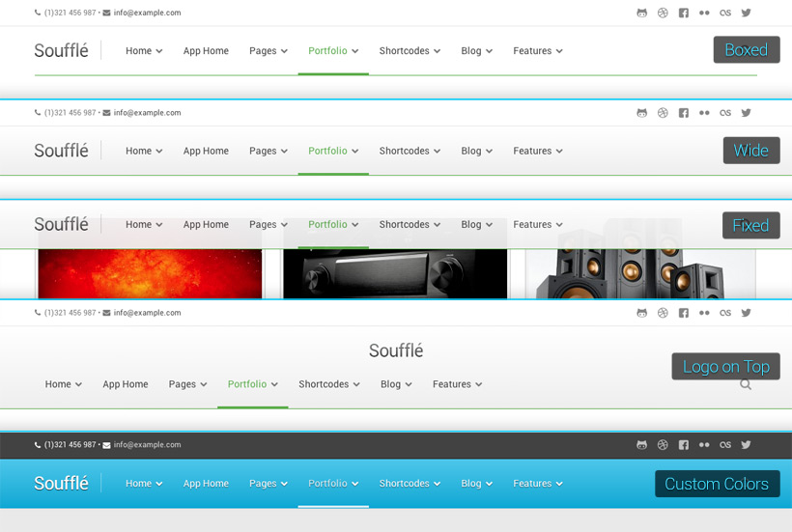Screen dimensions: 792x532
Task: Click Last.fm icon in the Logo on Top bar
Action: [x=725, y=313]
